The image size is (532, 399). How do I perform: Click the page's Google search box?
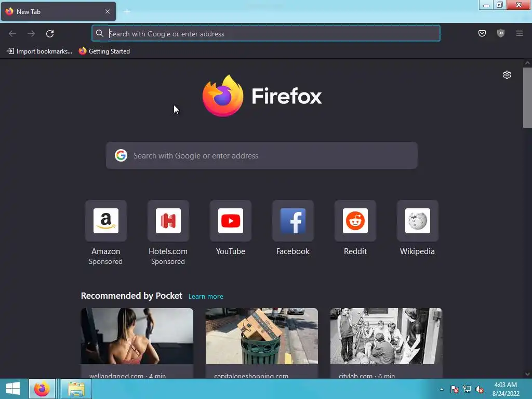coord(262,155)
